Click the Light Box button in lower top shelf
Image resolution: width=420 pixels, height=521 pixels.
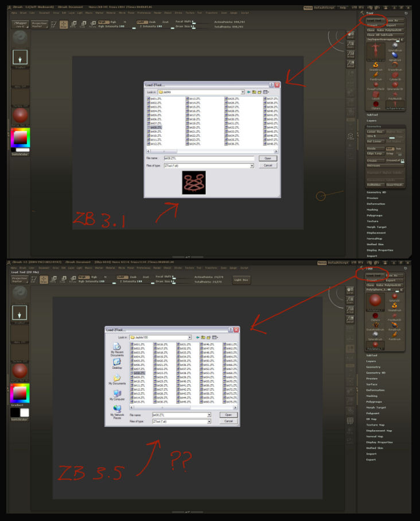click(x=242, y=280)
